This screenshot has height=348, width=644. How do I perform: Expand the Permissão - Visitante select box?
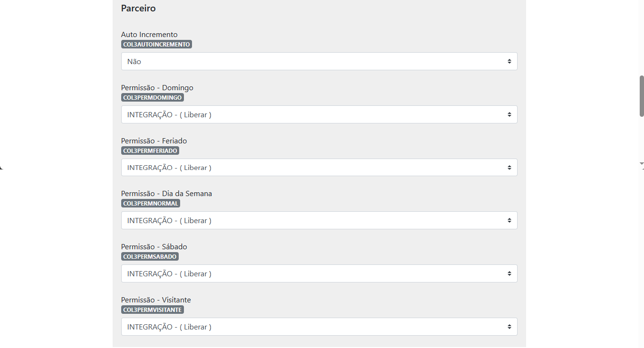tap(319, 327)
